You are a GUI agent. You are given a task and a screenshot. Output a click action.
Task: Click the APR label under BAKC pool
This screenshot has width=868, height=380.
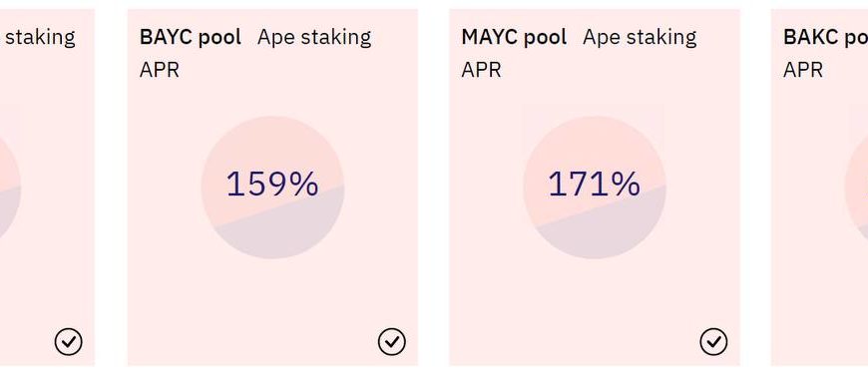[x=803, y=70]
